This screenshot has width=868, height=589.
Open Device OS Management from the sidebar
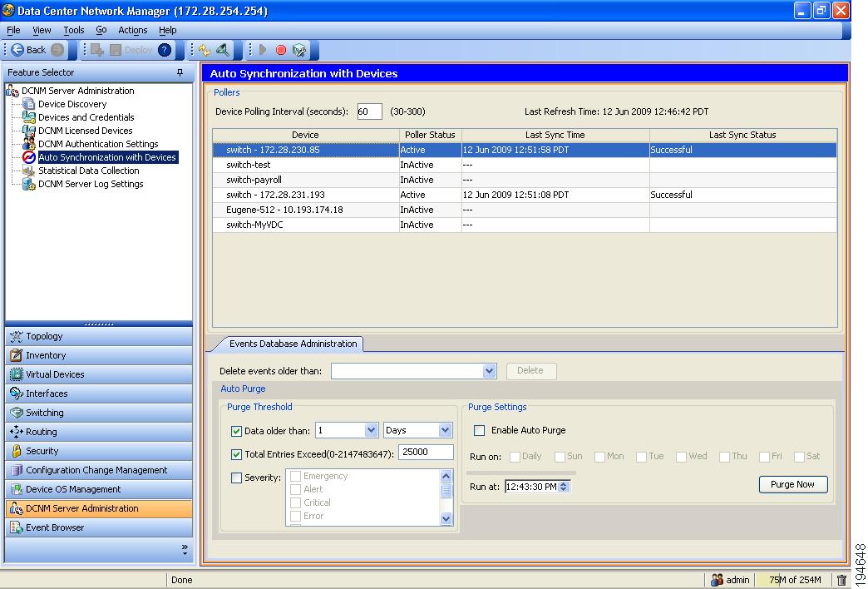click(x=58, y=489)
